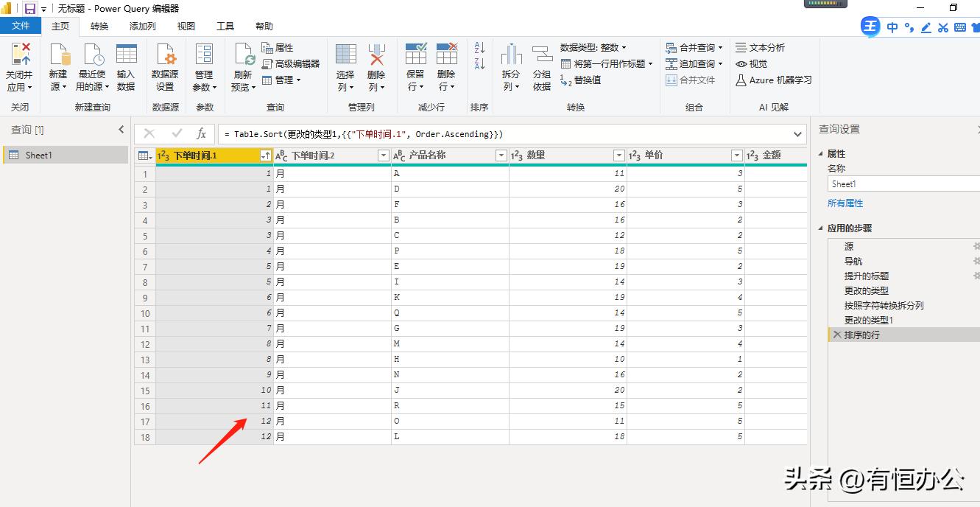Click the 所有属性 link
This screenshot has width=980, height=507.
845,203
